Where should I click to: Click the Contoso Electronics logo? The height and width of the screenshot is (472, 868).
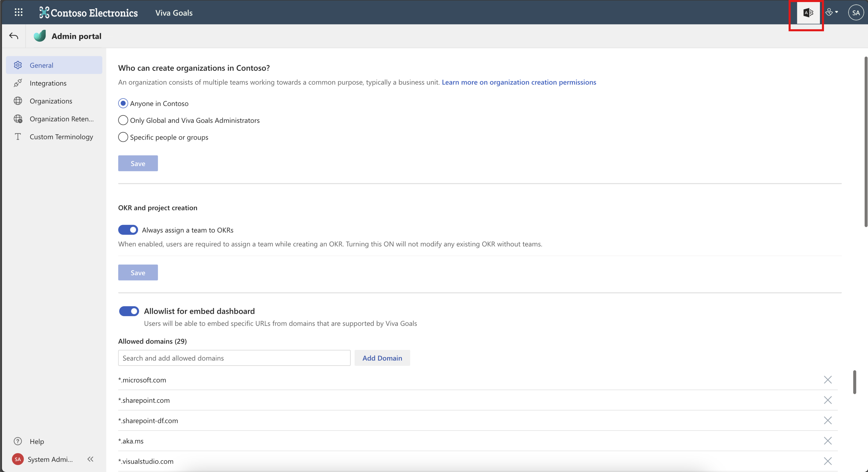(88, 13)
